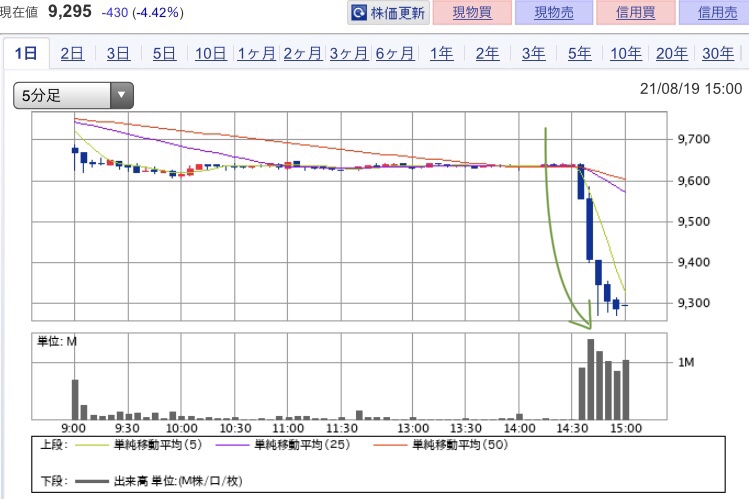This screenshot has height=499, width=749.
Task: Show the 3年 chart period
Action: click(534, 53)
